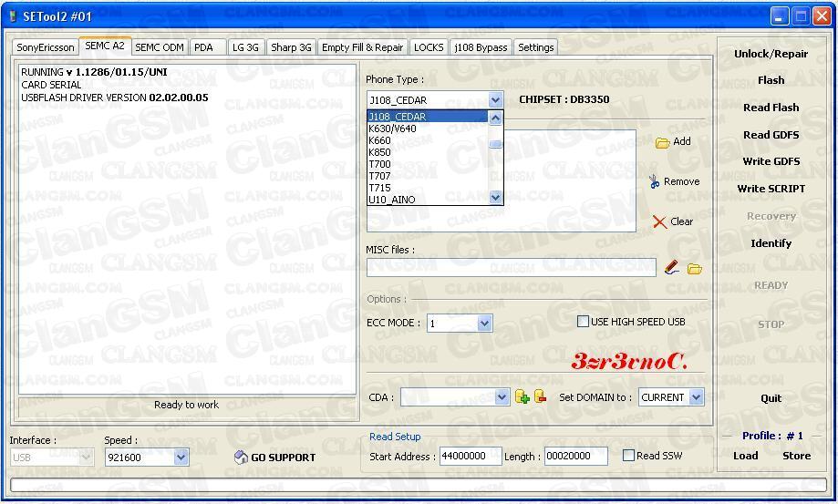
Task: Collapse the Phone Type dropdown arrow
Action: point(495,99)
